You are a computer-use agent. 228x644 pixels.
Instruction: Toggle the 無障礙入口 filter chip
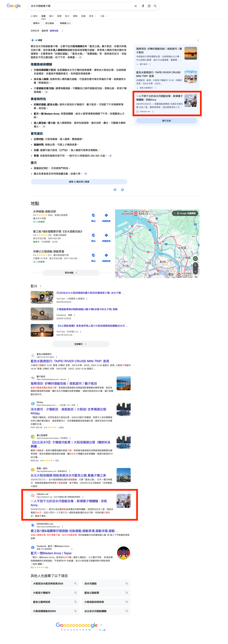65,23
